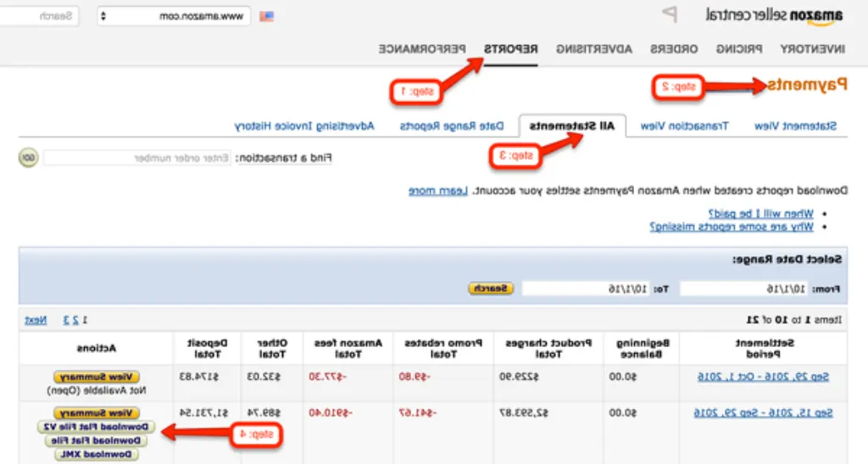Click the Select Date Range label

787,260
